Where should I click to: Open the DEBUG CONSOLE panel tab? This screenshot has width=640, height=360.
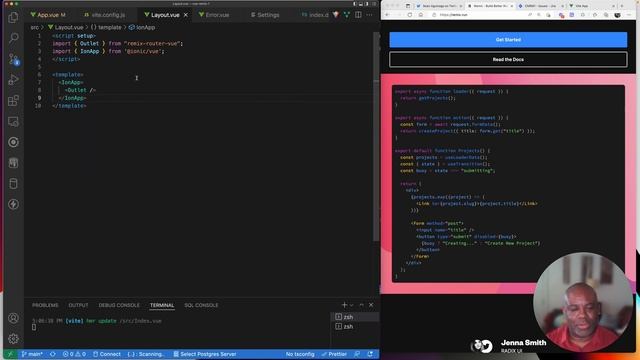click(119, 305)
